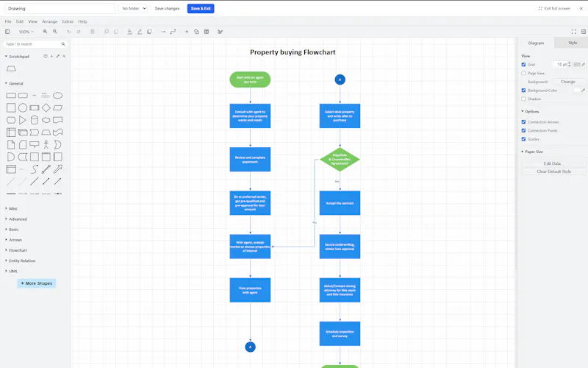
Task: Collapse the General shapes section
Action: [x=14, y=83]
